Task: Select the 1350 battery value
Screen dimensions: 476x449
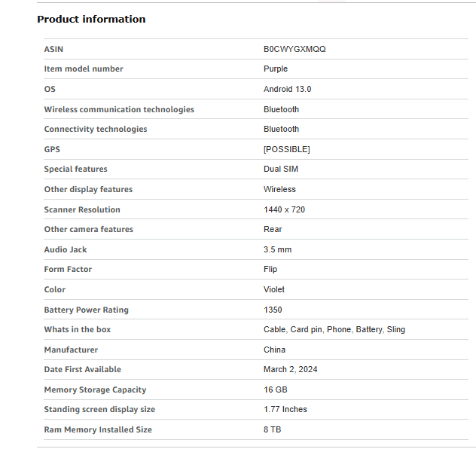Action: point(273,310)
